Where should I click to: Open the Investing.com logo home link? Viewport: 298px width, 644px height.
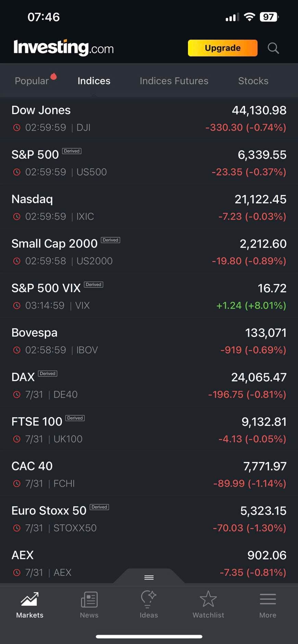tap(64, 48)
